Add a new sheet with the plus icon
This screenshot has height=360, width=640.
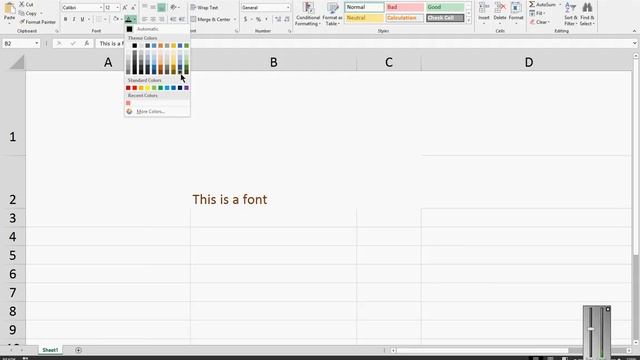pos(78,350)
